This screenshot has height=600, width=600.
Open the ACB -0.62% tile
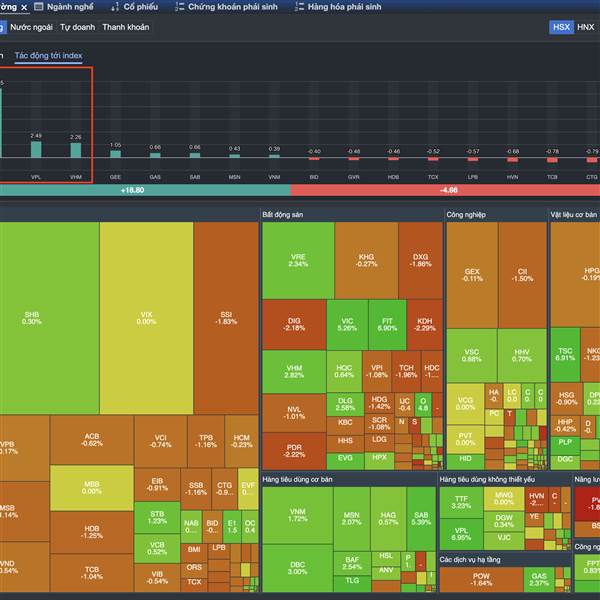(92, 440)
